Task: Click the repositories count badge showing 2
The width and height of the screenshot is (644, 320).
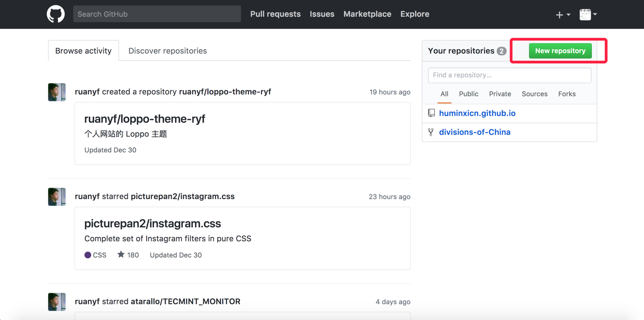Action: (502, 51)
